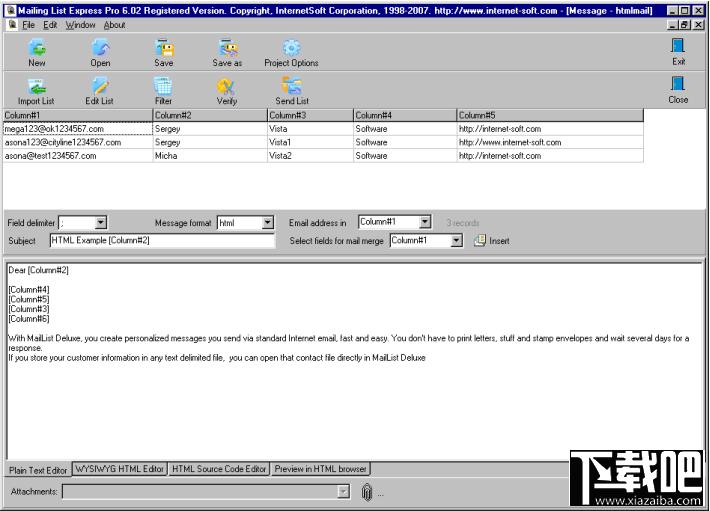This screenshot has height=511, width=710.
Task: Click http://www.internet-soft.com cell
Action: pos(550,143)
